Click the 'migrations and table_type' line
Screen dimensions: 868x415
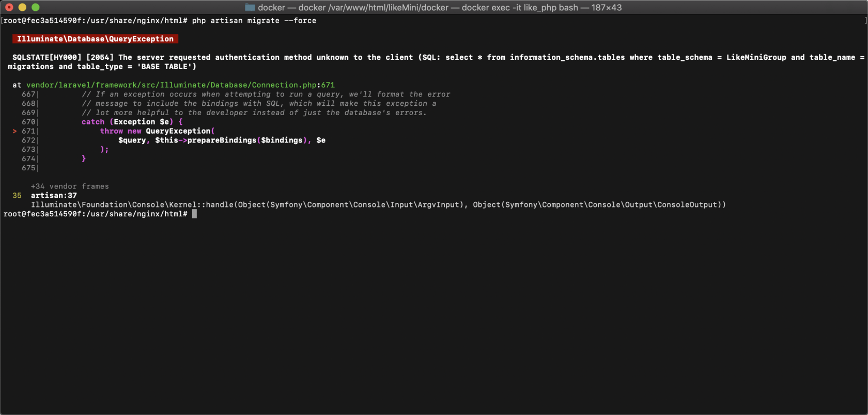[102, 67]
